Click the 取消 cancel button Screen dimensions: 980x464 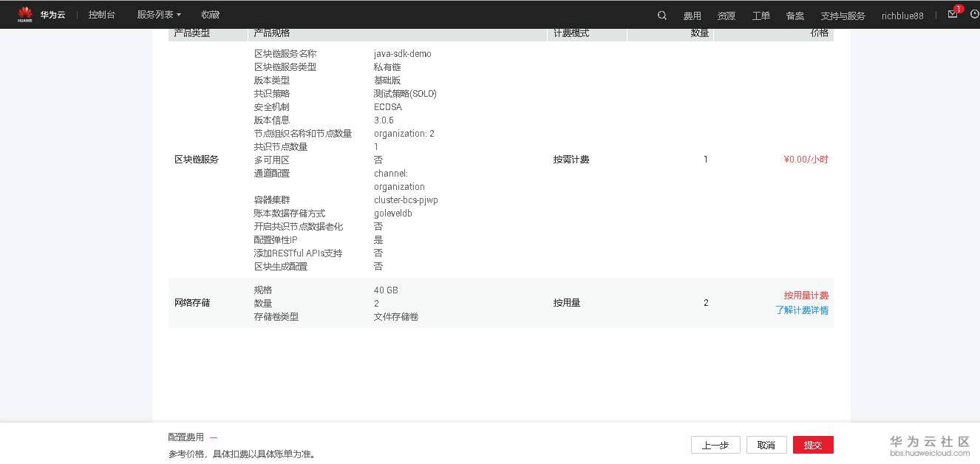click(x=766, y=445)
